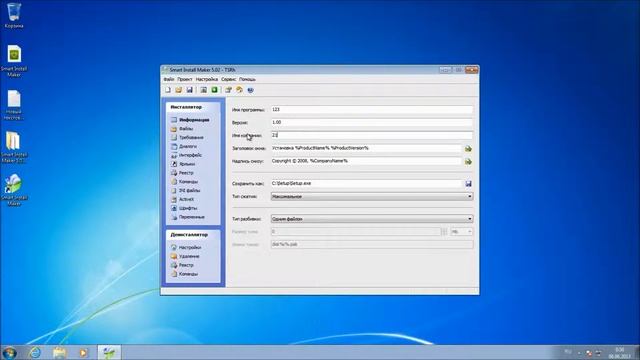Viewport: 640px width, 360px height.
Task: Open the Настройка menu
Action: click(207, 79)
